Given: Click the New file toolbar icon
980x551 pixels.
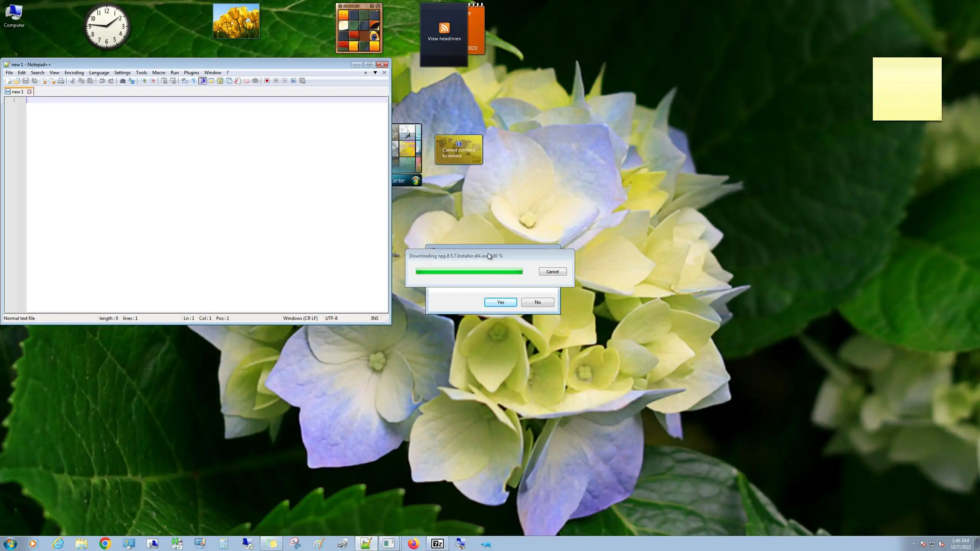Looking at the screenshot, I should [x=8, y=81].
